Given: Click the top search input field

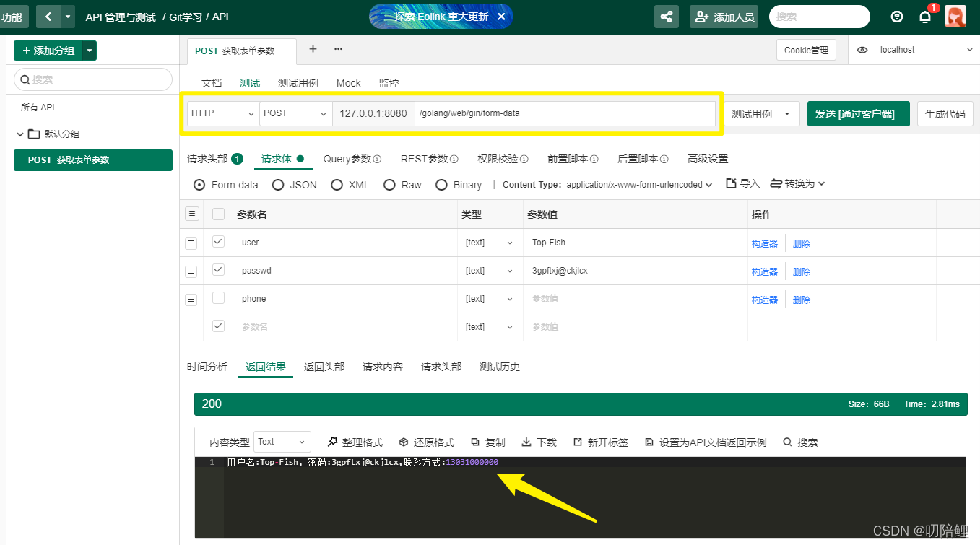Looking at the screenshot, I should pos(820,17).
